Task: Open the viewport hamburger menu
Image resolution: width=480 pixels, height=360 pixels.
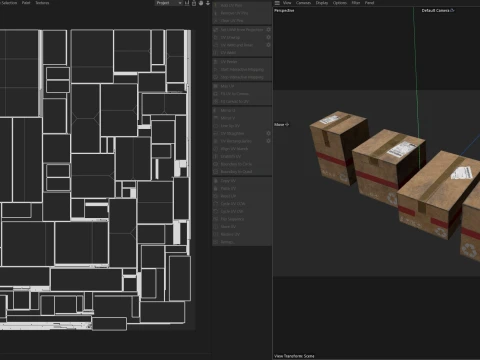Action: pos(277,3)
